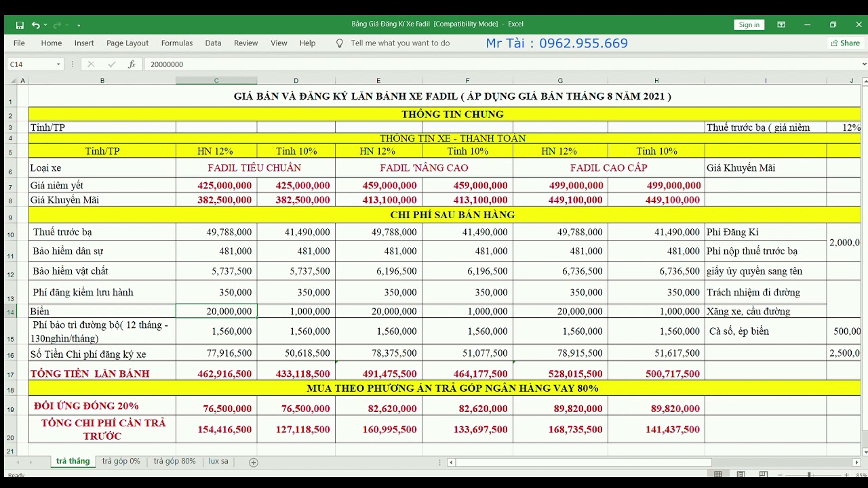This screenshot has height=488, width=868.
Task: Switch to the 'trả góp 0%' sheet
Action: pyautogui.click(x=121, y=461)
